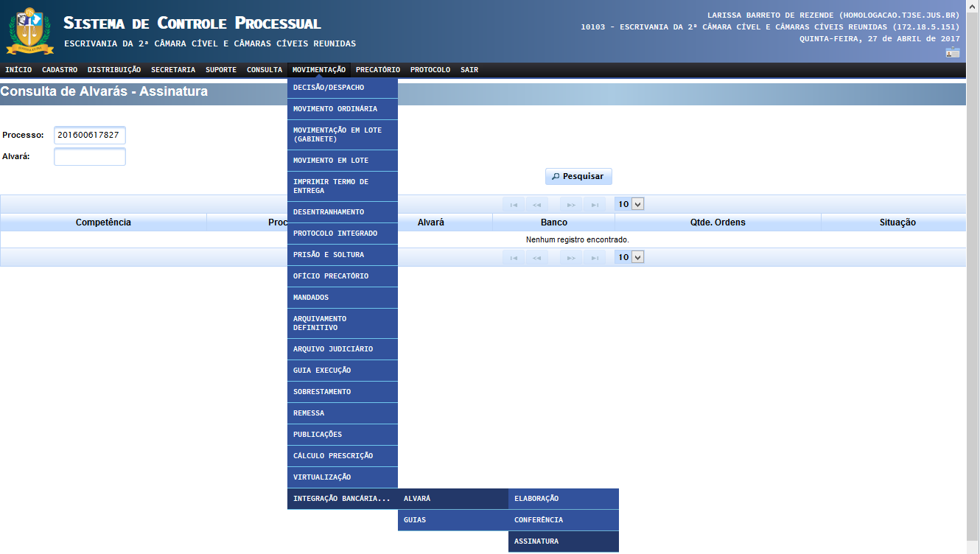980x554 pixels.
Task: Open rows-per-page dropdown below the table
Action: click(630, 257)
